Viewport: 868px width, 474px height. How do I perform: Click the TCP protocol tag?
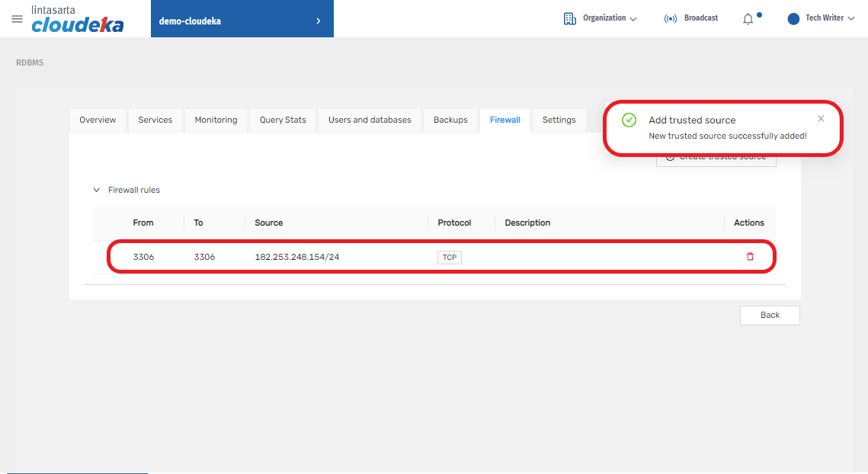click(450, 258)
